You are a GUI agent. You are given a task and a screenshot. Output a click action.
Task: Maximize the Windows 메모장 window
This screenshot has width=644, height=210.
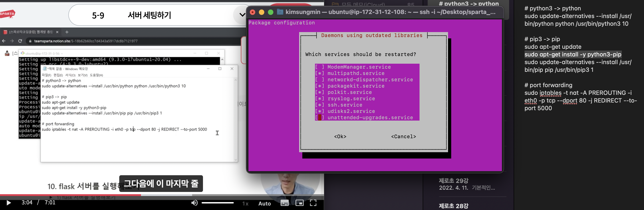(220, 69)
